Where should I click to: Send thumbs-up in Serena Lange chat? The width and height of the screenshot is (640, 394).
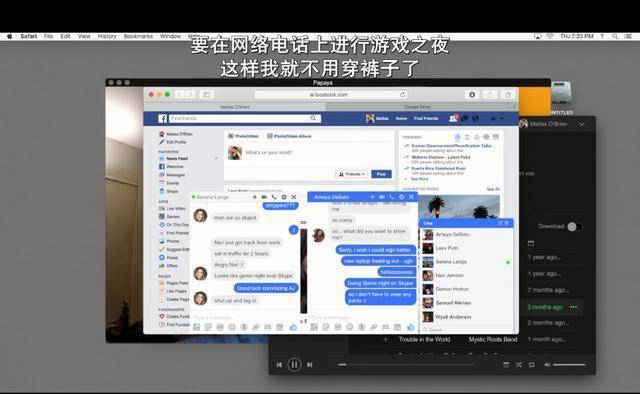pos(293,327)
